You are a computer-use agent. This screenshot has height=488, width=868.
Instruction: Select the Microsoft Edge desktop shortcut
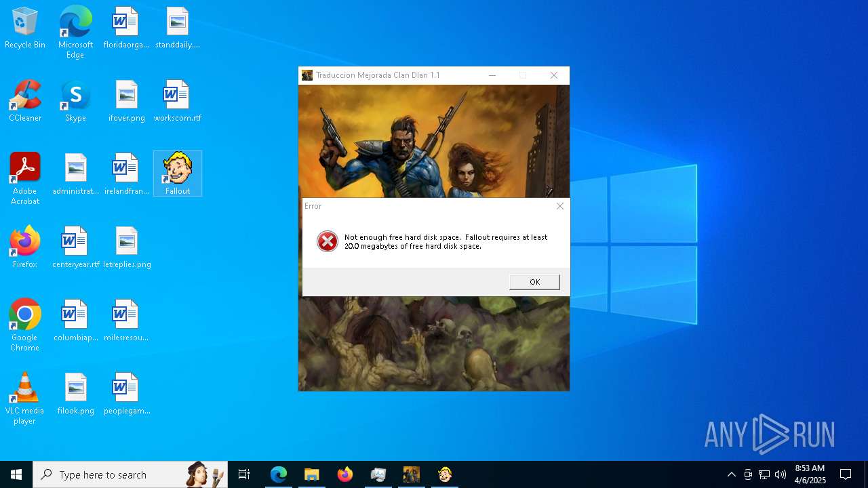75,32
